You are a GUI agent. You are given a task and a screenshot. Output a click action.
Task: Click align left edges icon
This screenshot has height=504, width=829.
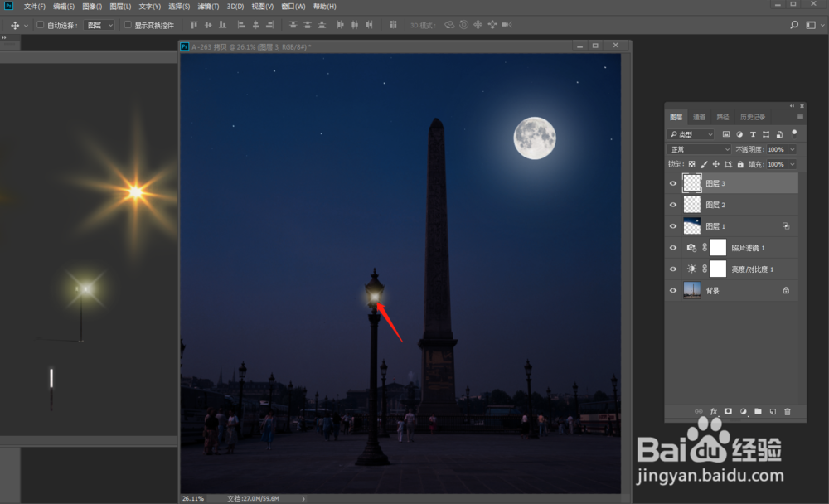click(241, 25)
